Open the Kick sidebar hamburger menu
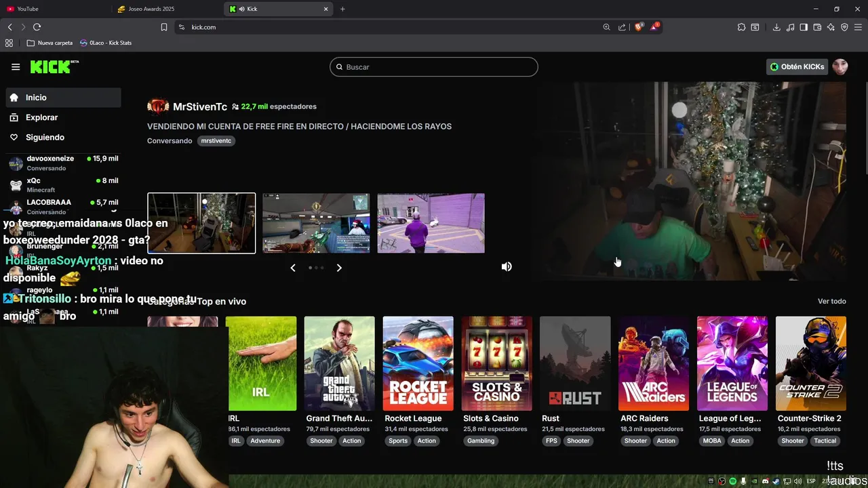 [16, 67]
